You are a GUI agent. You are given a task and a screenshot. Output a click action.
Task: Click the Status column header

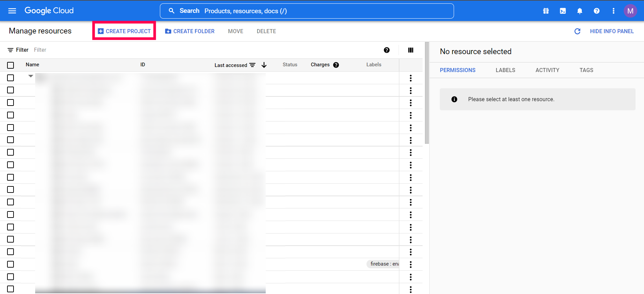click(x=290, y=65)
